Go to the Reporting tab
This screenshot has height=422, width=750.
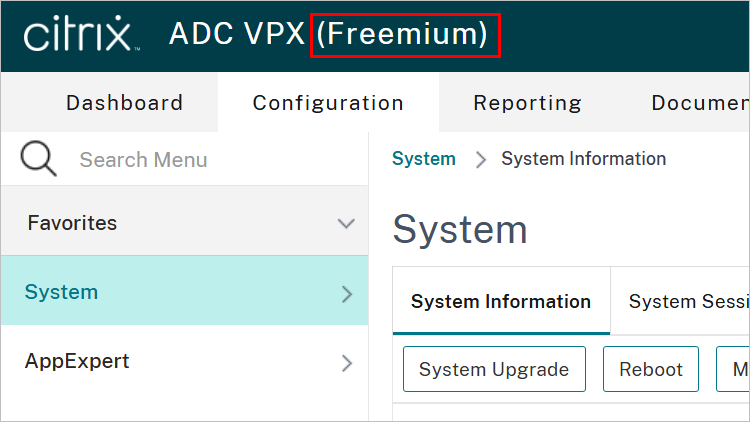527,102
